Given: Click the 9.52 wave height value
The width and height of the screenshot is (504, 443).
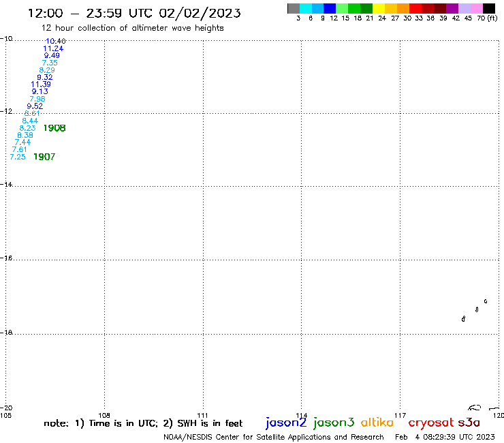Looking at the screenshot, I should coord(35,106).
